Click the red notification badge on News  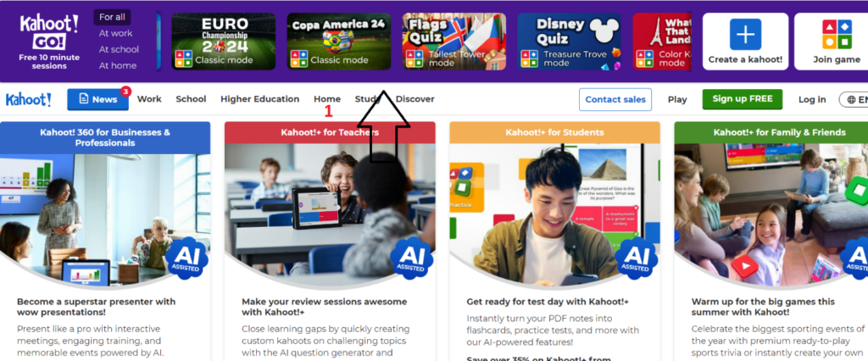pos(125,92)
